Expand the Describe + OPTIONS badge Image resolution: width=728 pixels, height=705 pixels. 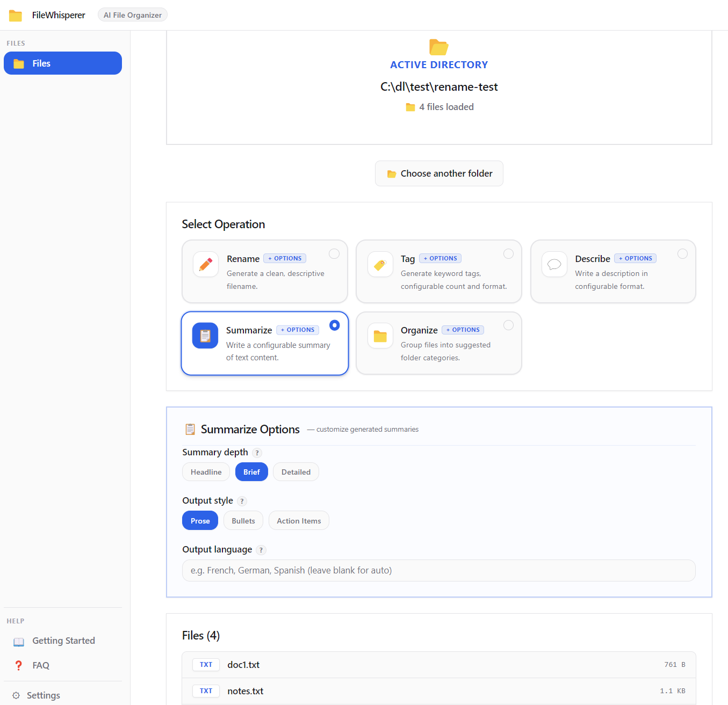[635, 258]
